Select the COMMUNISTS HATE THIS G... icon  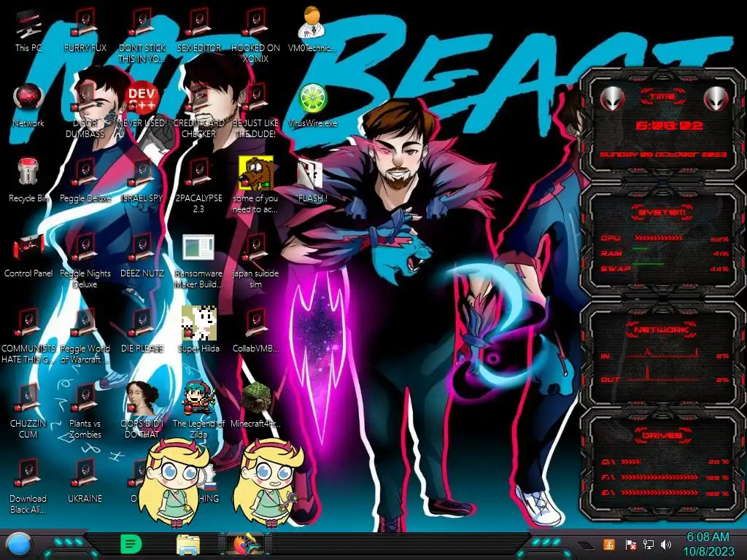coord(28,336)
